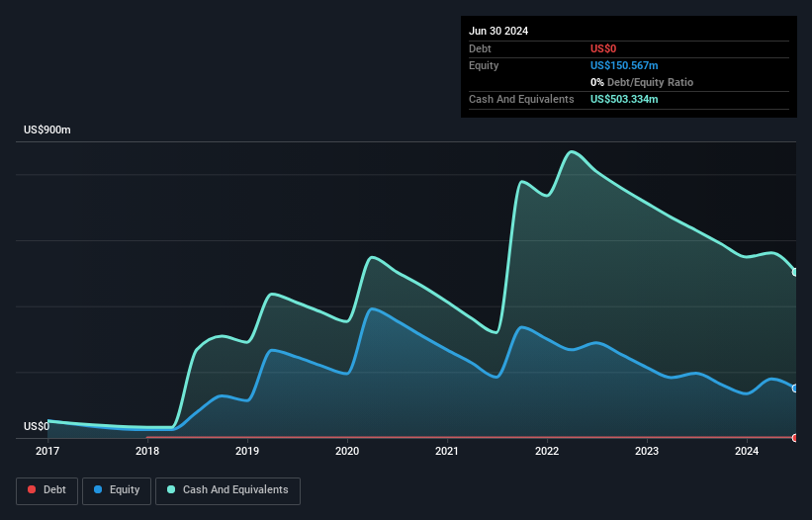Select the 2022 axis label
The width and height of the screenshot is (812, 520).
pyautogui.click(x=547, y=451)
